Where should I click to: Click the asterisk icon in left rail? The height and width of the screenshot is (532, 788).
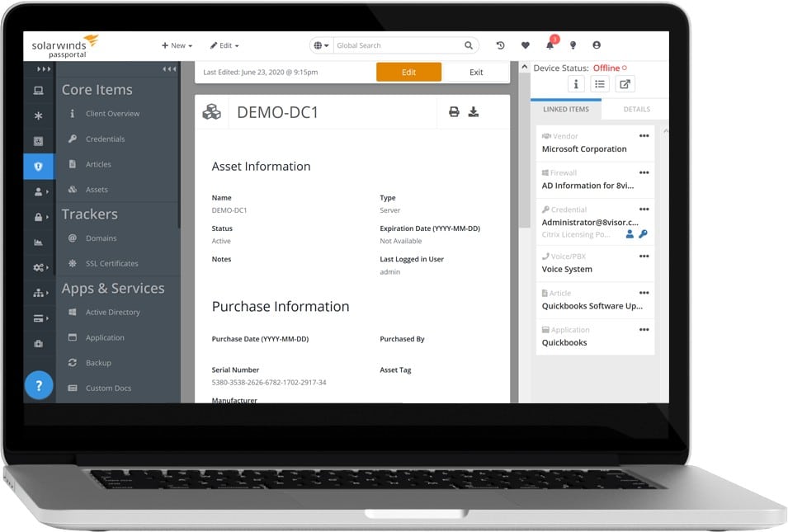coord(38,115)
